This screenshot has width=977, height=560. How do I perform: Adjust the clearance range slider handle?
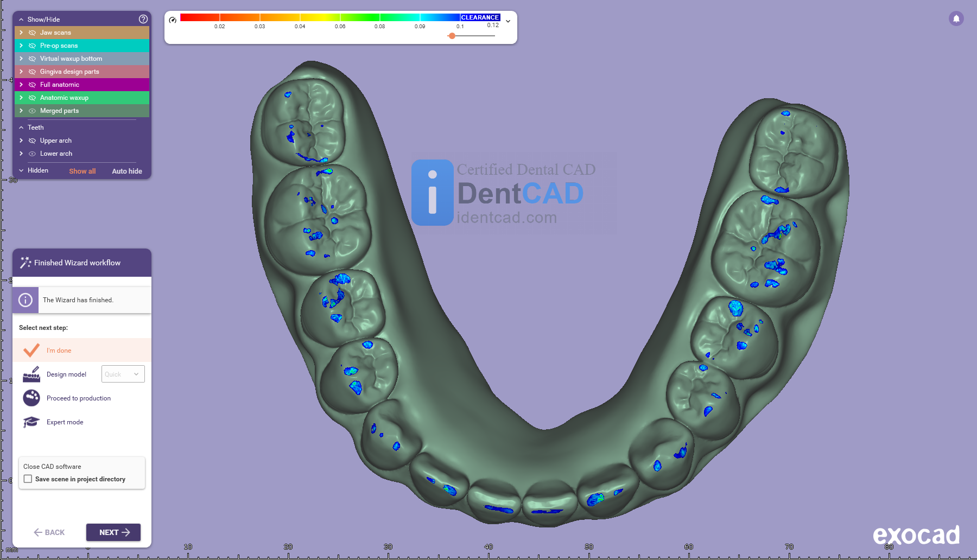tap(452, 36)
